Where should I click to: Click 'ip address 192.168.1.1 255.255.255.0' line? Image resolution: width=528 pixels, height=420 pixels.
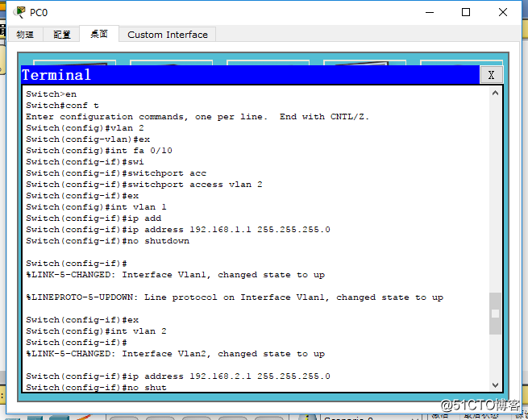pyautogui.click(x=178, y=230)
